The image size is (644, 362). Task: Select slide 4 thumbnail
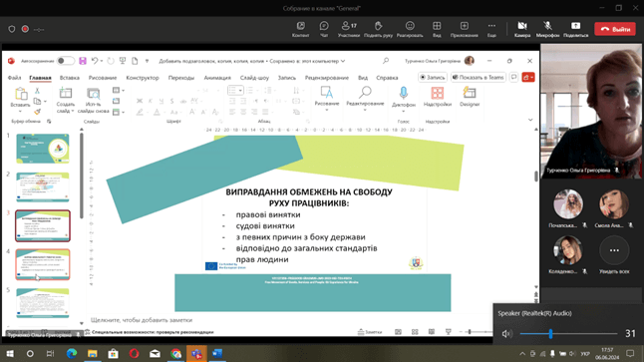(43, 264)
